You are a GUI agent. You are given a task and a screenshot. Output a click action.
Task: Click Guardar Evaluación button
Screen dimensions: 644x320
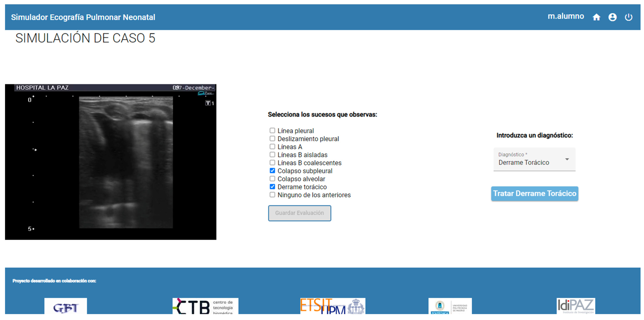[299, 213]
